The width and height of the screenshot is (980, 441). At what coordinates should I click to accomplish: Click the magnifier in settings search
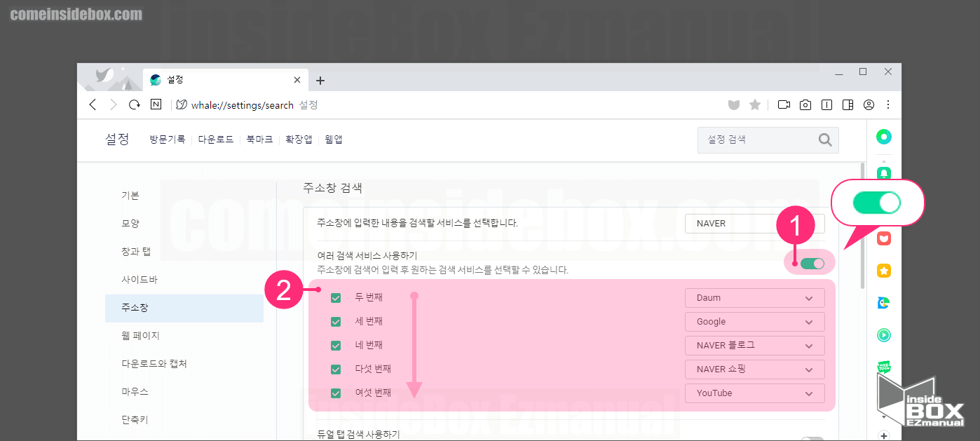pyautogui.click(x=825, y=140)
